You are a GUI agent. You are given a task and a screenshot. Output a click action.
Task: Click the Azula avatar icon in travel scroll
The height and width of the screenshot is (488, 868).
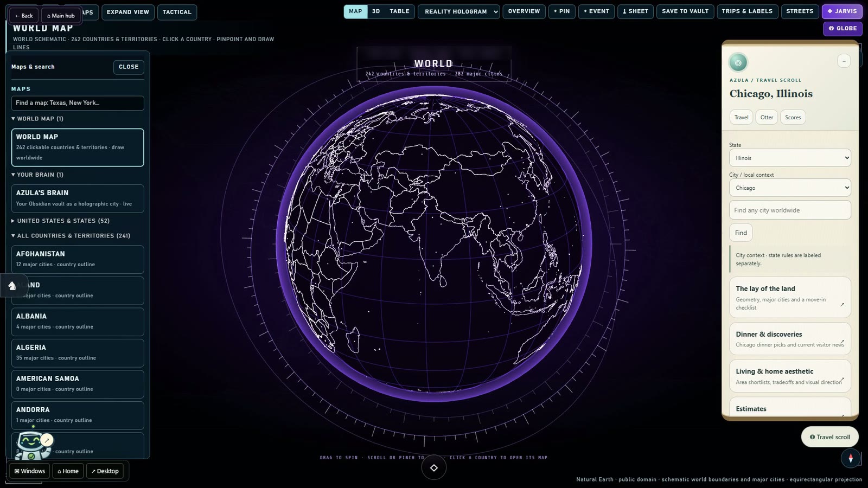click(738, 63)
